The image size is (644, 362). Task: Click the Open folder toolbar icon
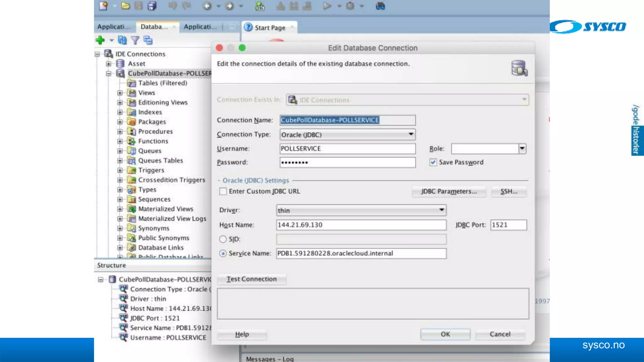[x=125, y=6]
